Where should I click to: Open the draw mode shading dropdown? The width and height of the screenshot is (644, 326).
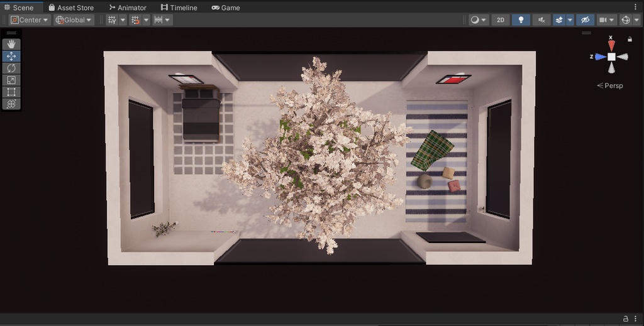(x=479, y=19)
